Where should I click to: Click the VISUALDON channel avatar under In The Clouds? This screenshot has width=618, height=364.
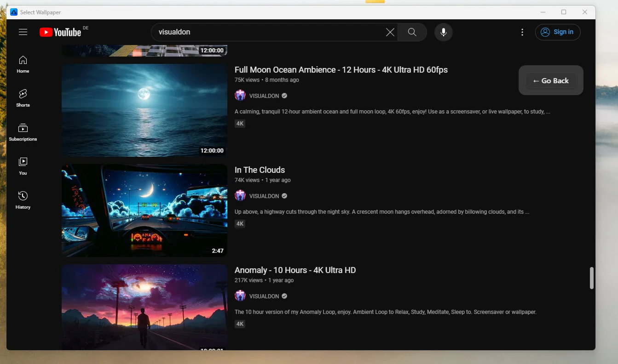click(x=240, y=196)
